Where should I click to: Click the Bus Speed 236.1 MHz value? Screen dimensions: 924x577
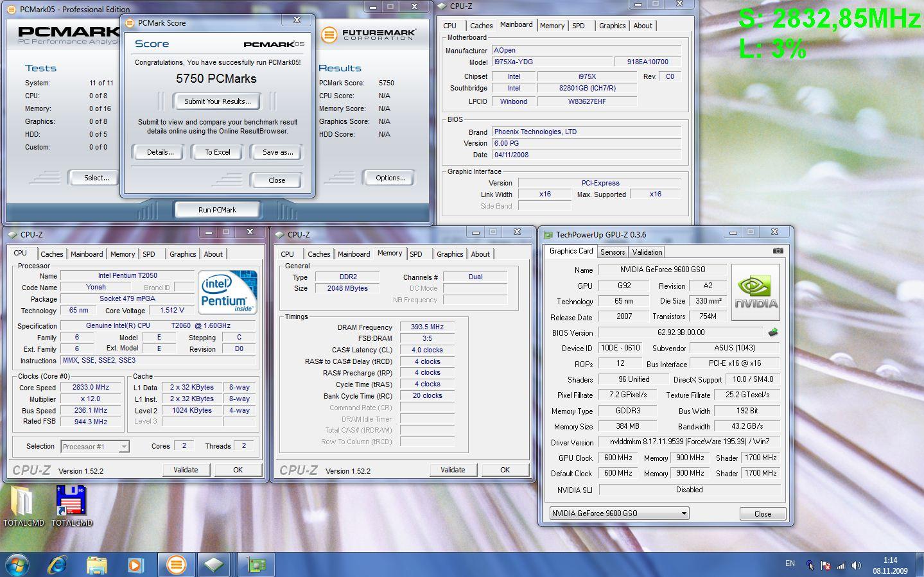[x=91, y=411]
